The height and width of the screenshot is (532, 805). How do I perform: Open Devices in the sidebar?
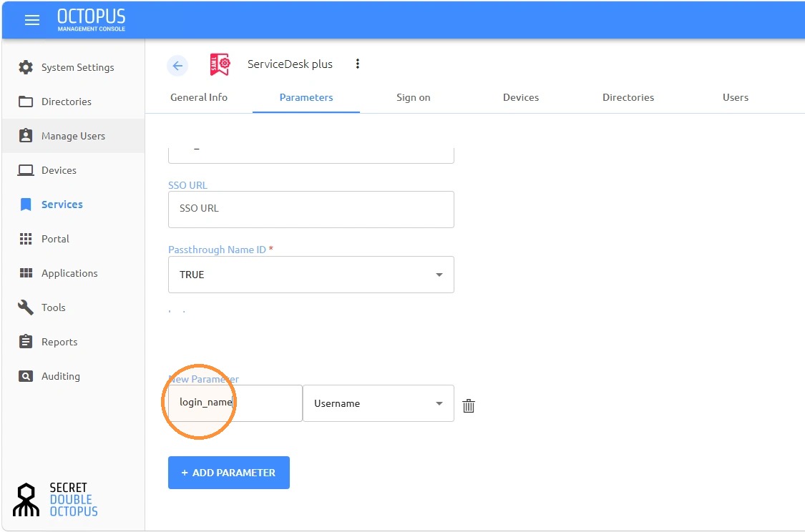(x=74, y=169)
